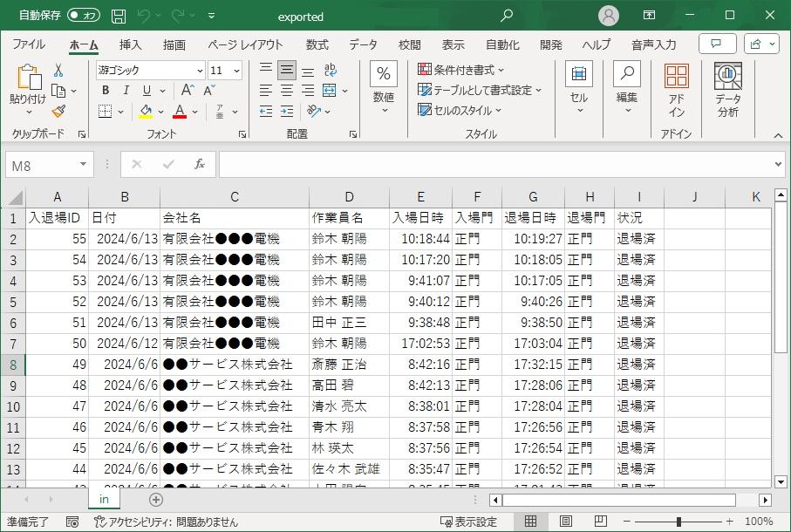The image size is (791, 532).
Task: Switch to the 挿入 tab
Action: (x=130, y=44)
